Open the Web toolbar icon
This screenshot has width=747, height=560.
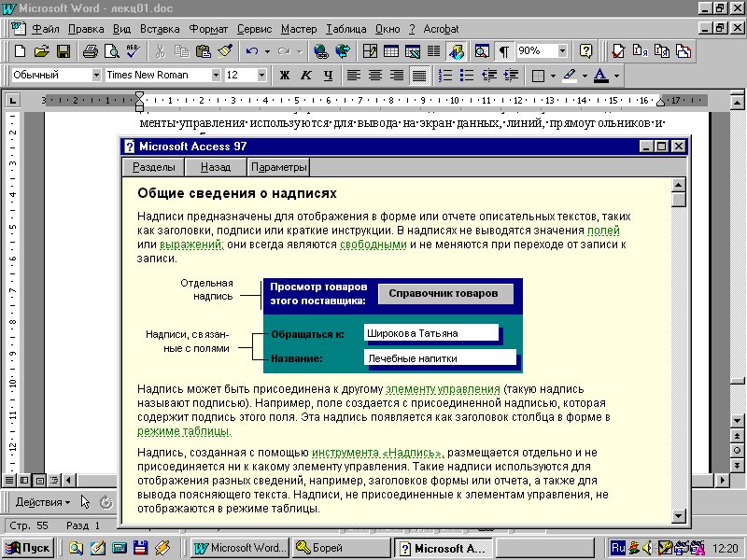(343, 51)
